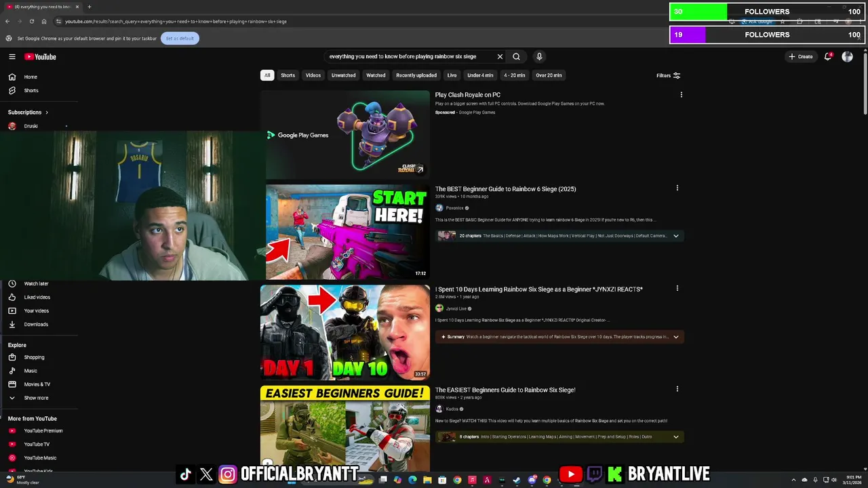The image size is (868, 488).
Task: Open a new Chrome tab
Action: (x=89, y=7)
